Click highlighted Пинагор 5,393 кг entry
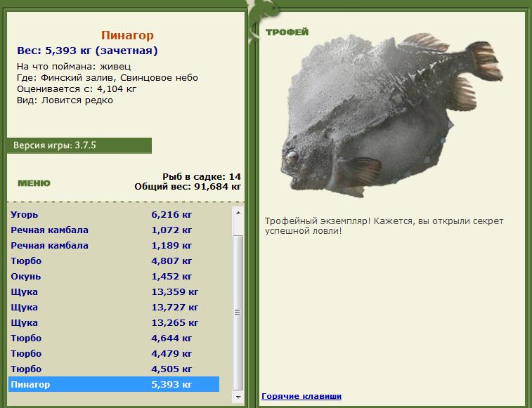 114,384
